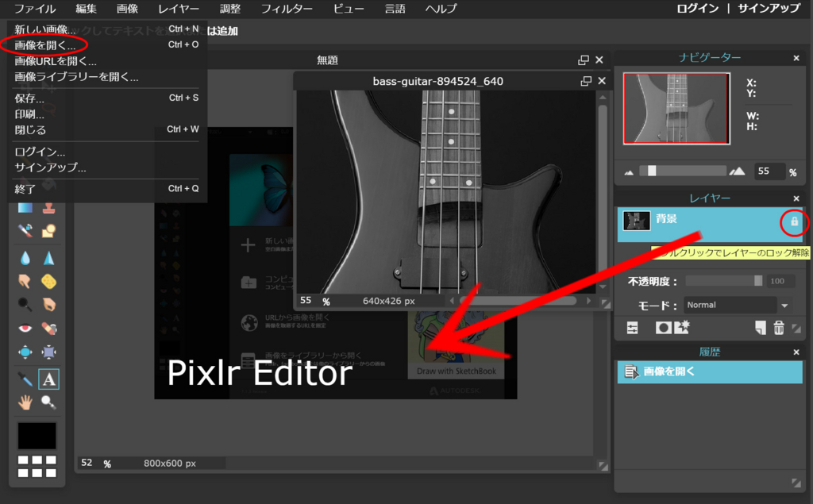
Task: Click サインアップ link at top right
Action: point(769,9)
